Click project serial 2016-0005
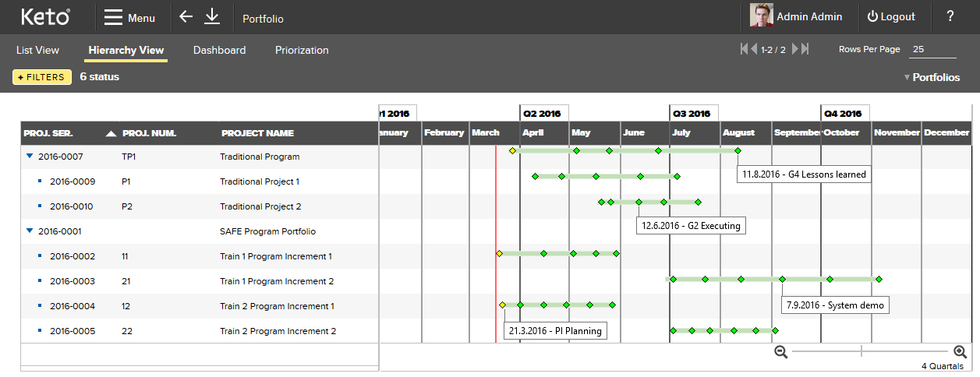The width and height of the screenshot is (980, 377). tap(73, 331)
